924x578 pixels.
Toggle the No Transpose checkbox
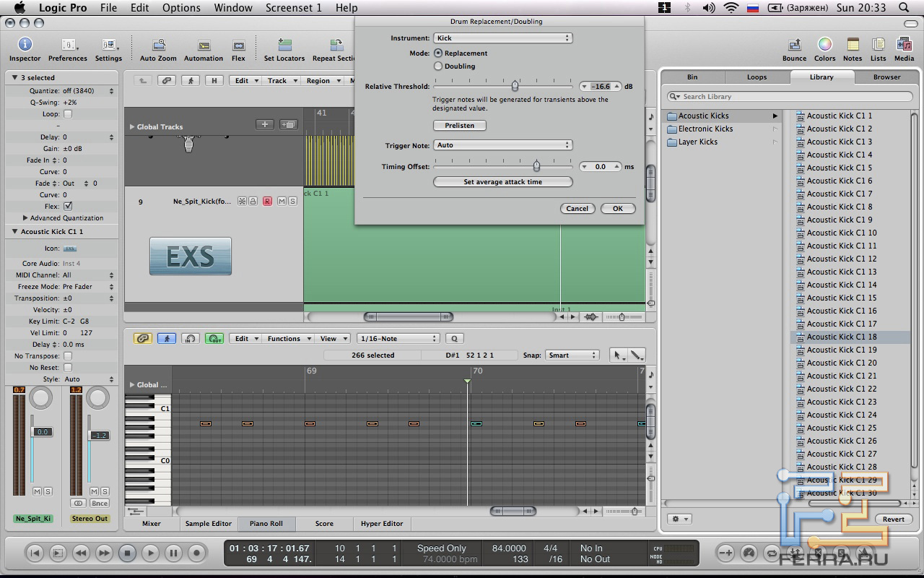click(68, 356)
